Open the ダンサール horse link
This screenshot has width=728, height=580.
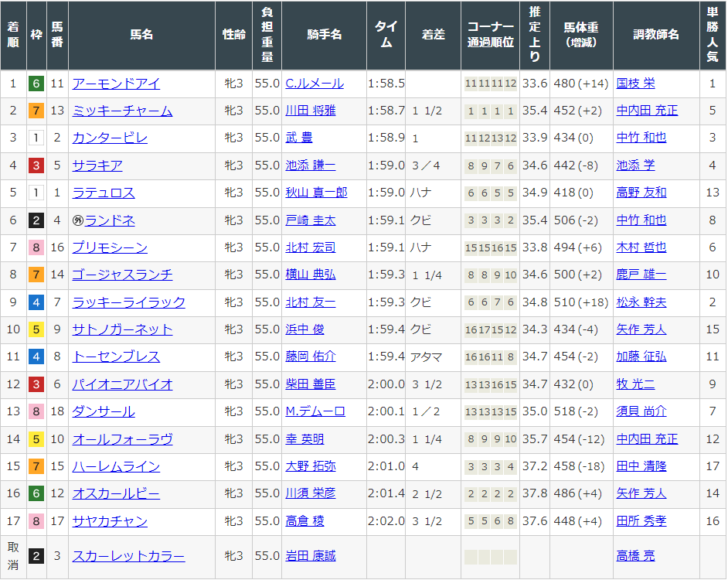point(104,411)
